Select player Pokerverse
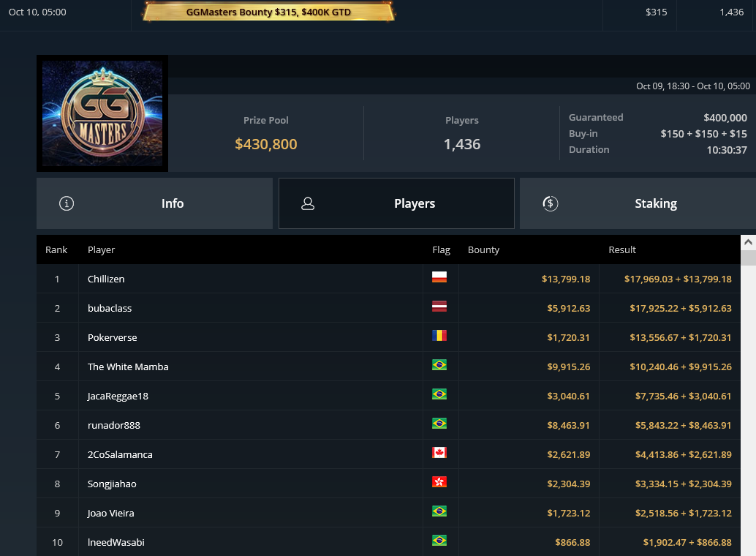The width and height of the screenshot is (756, 556). click(113, 338)
